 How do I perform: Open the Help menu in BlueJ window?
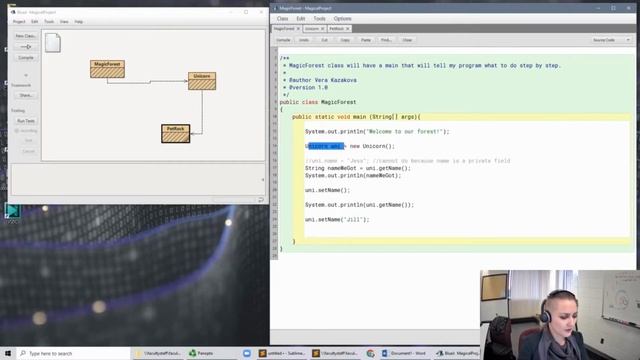[x=79, y=22]
